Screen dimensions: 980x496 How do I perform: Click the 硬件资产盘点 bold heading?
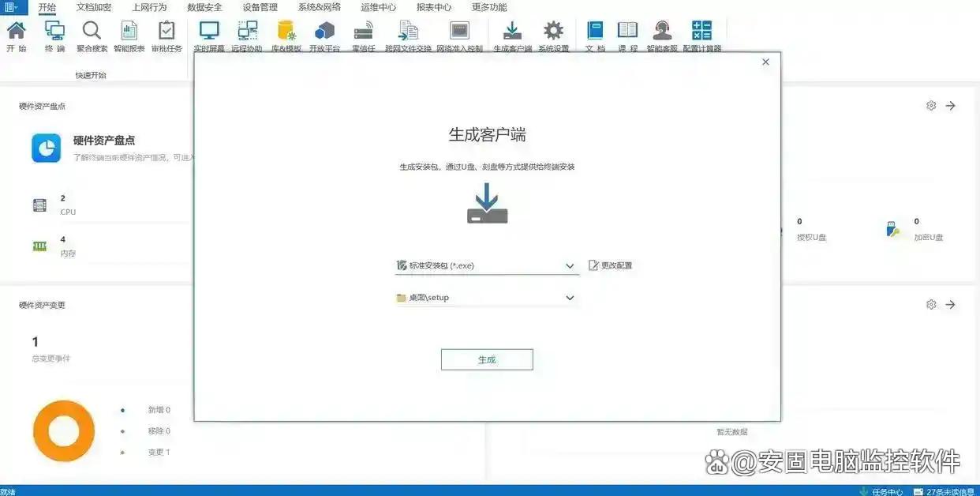(104, 141)
